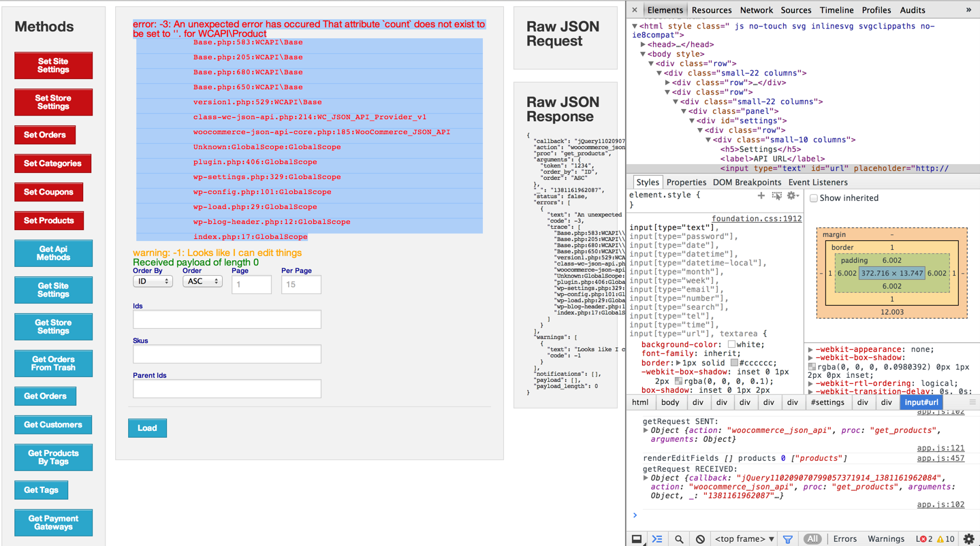Click Get Products By Tags button
The height and width of the screenshot is (546, 980).
(53, 457)
